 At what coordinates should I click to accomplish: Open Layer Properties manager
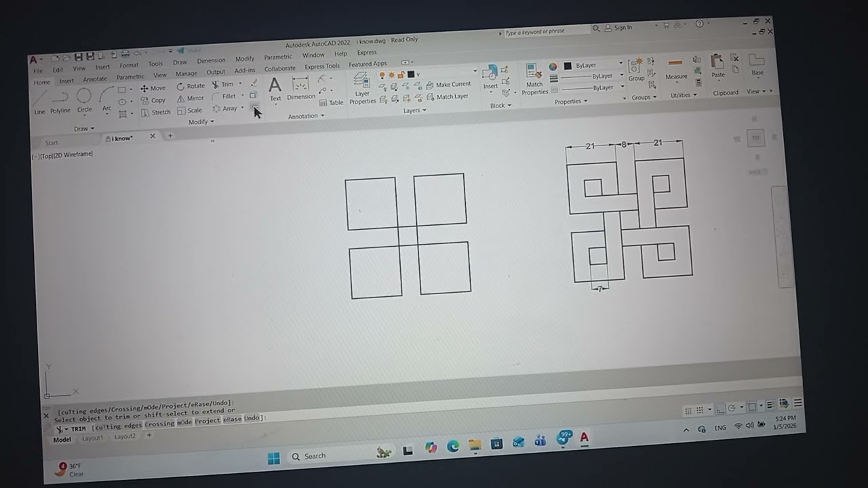point(362,89)
